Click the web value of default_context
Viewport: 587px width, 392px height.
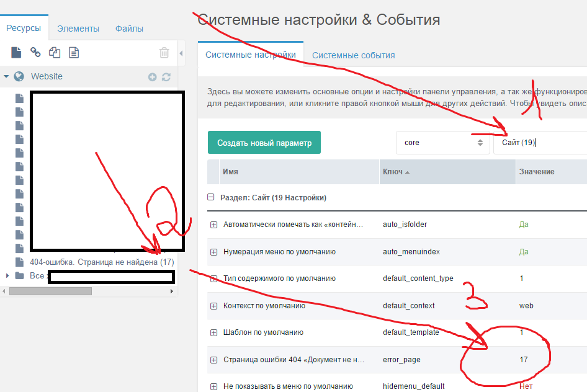tap(526, 306)
